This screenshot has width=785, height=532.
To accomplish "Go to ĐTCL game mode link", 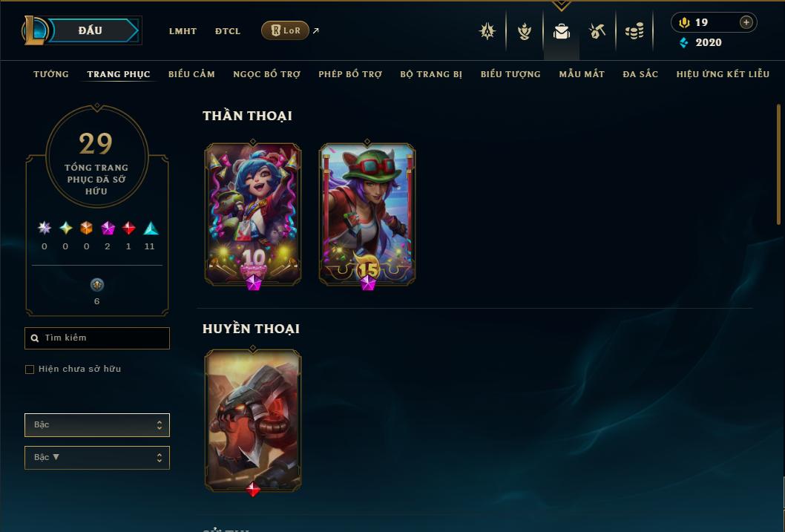I will pos(228,31).
